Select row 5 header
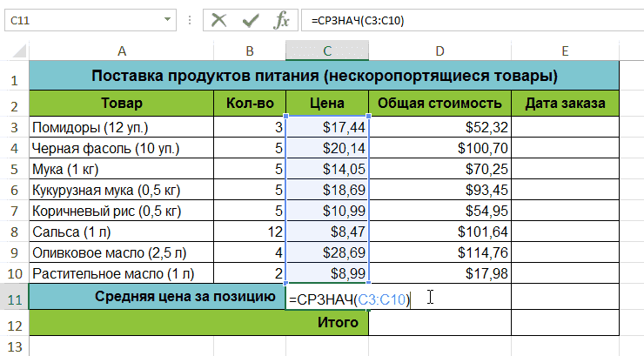644x356 pixels. coord(15,169)
